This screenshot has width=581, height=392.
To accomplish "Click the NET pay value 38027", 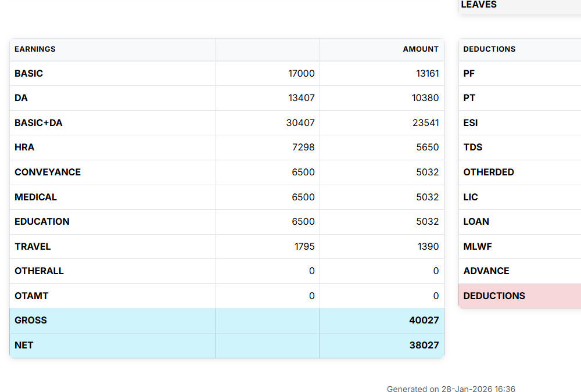I will [424, 346].
